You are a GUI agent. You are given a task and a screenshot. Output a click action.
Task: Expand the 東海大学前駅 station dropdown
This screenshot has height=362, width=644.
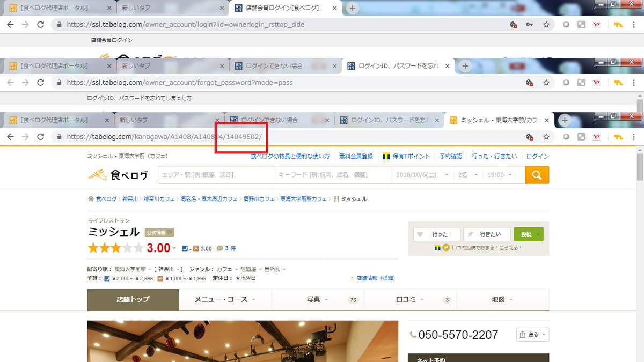pyautogui.click(x=150, y=269)
